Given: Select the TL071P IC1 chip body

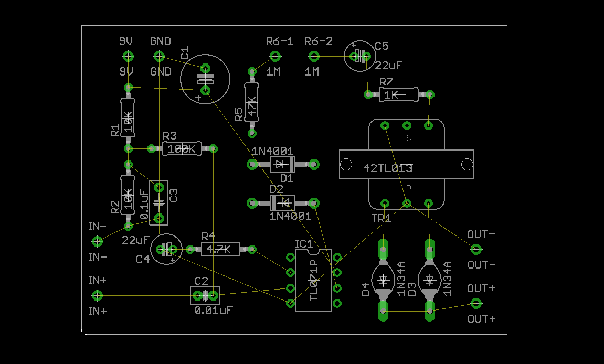Looking at the screenshot, I should pyautogui.click(x=314, y=280).
